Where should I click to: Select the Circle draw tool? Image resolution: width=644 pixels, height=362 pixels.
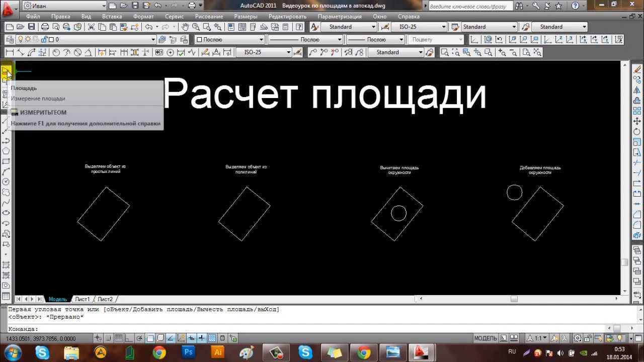click(x=6, y=182)
